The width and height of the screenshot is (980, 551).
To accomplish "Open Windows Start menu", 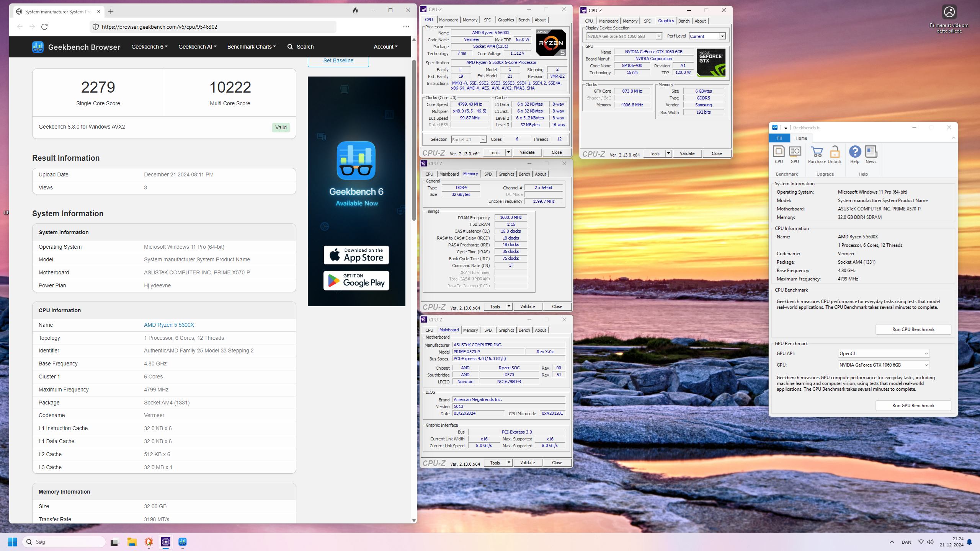I will pos(12,542).
